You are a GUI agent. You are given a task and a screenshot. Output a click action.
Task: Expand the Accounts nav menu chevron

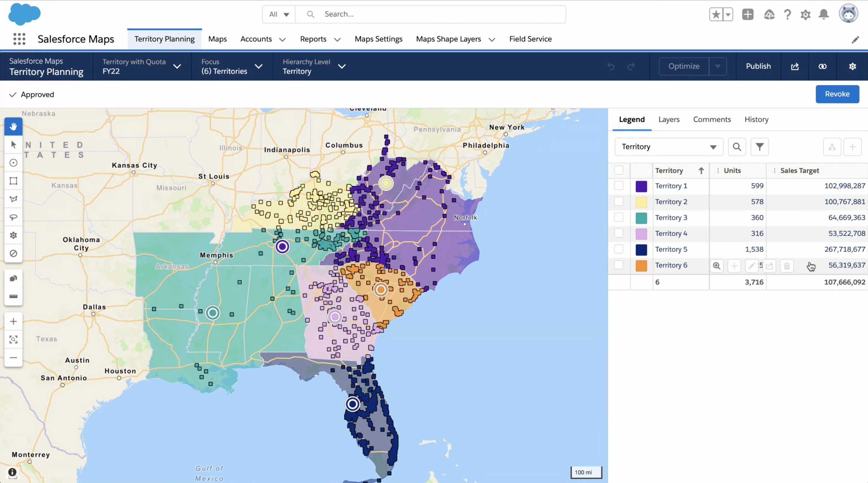pos(282,40)
